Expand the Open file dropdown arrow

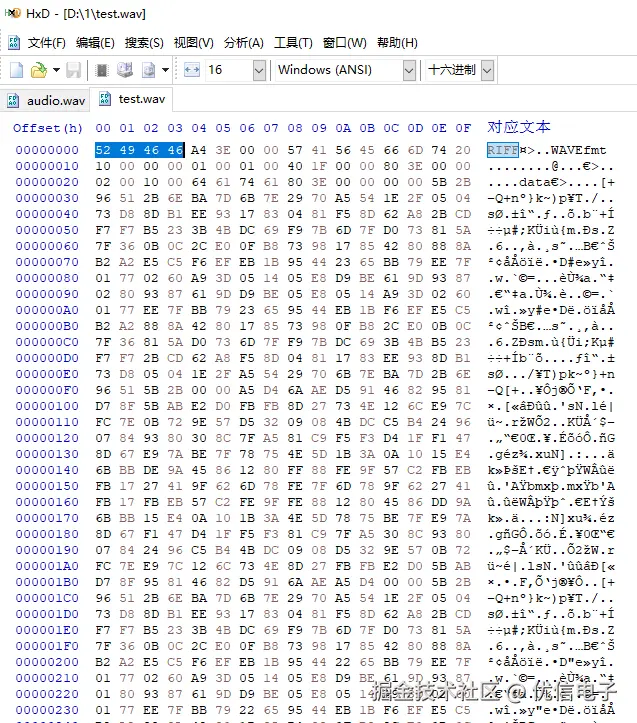click(x=56, y=70)
